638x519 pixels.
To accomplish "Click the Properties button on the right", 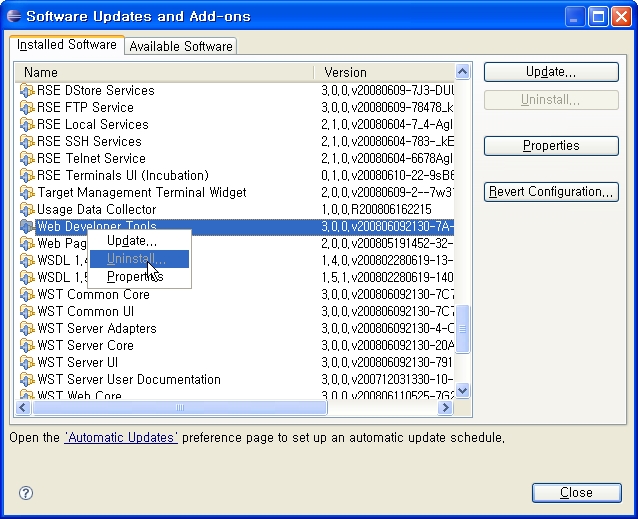I will pos(551,146).
